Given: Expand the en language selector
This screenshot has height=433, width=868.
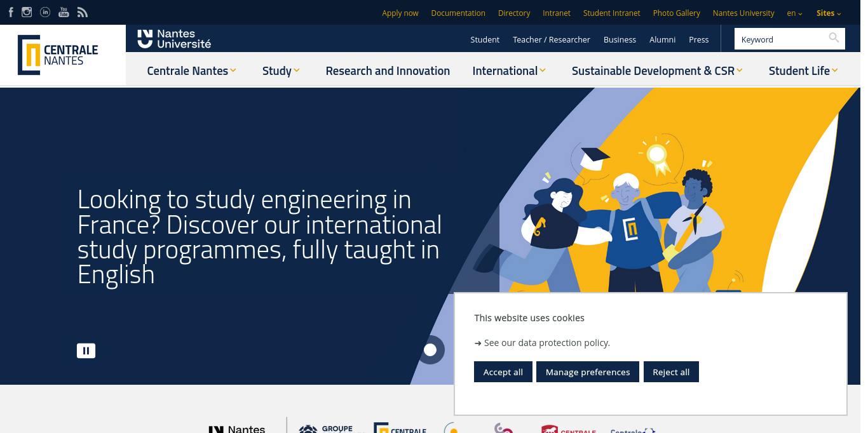Looking at the screenshot, I should pyautogui.click(x=794, y=13).
